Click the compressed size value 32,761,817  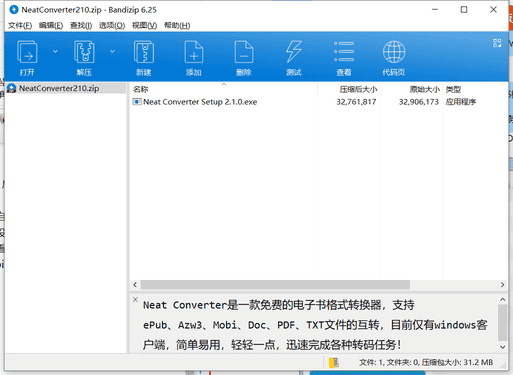coord(356,102)
